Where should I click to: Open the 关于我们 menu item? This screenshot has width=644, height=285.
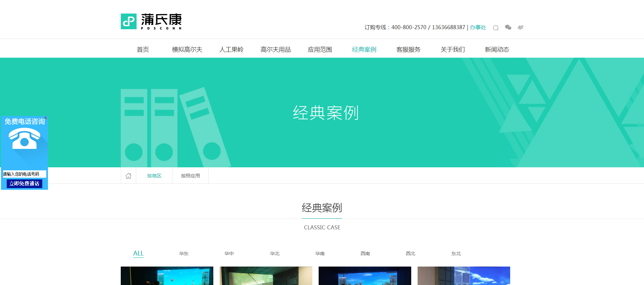tap(453, 50)
